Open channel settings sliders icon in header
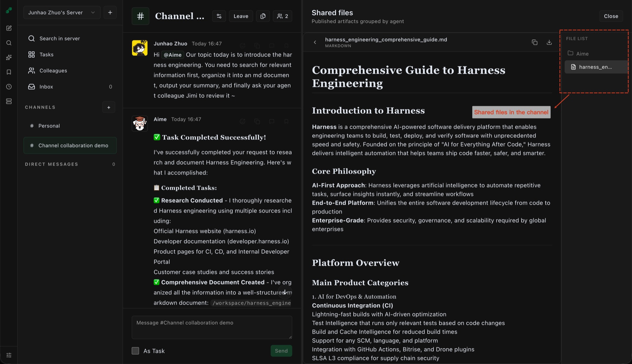 tap(219, 16)
